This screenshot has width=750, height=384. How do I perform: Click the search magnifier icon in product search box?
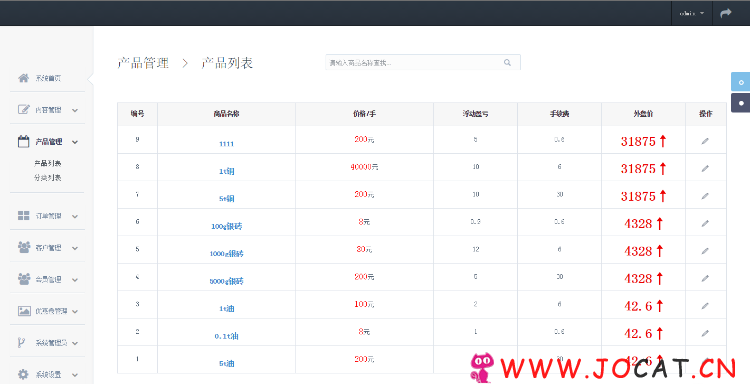[507, 63]
